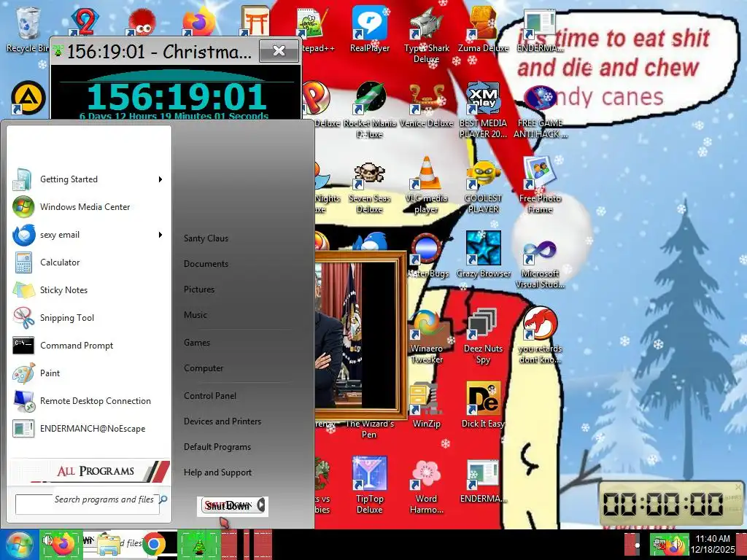Open Typer Shark Deluxe desktop shortcut
747x560 pixels.
426,35
